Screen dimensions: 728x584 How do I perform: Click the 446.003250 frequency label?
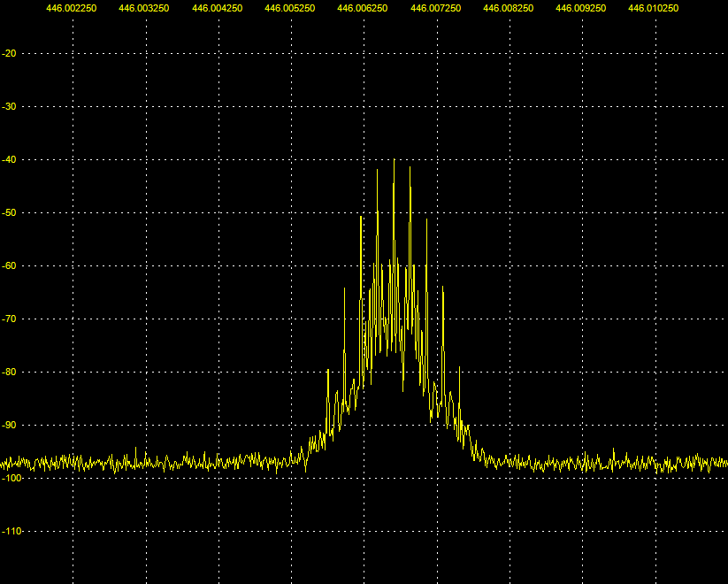coord(144,8)
